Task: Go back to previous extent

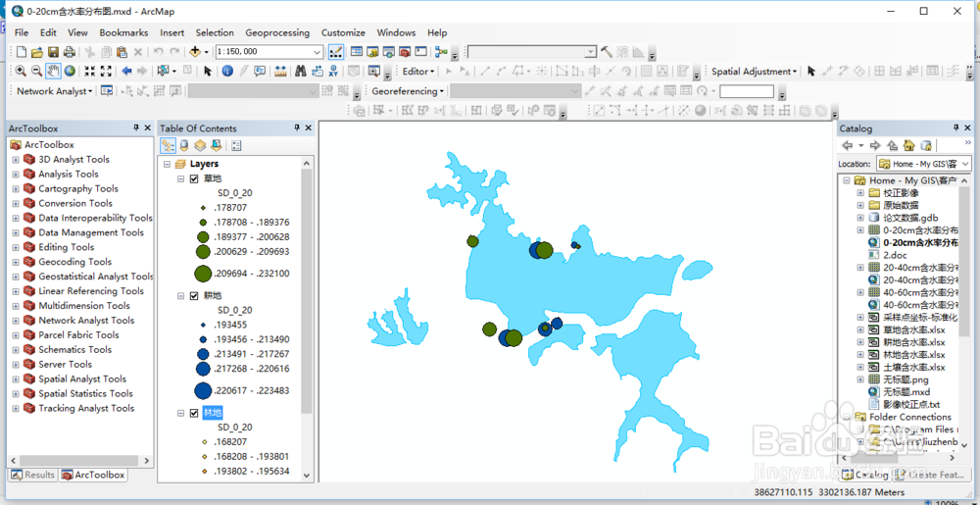Action: (126, 72)
